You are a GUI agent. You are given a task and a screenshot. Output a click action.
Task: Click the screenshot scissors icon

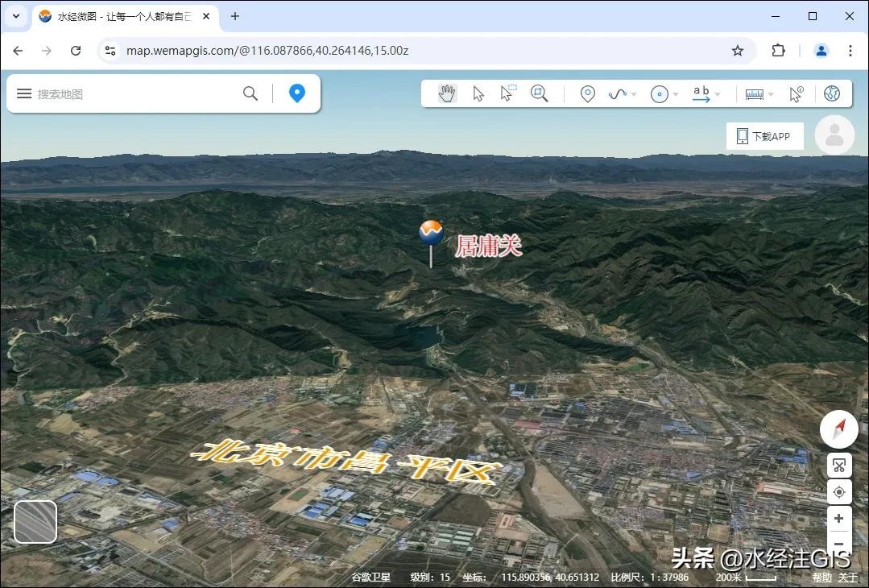coord(838,466)
